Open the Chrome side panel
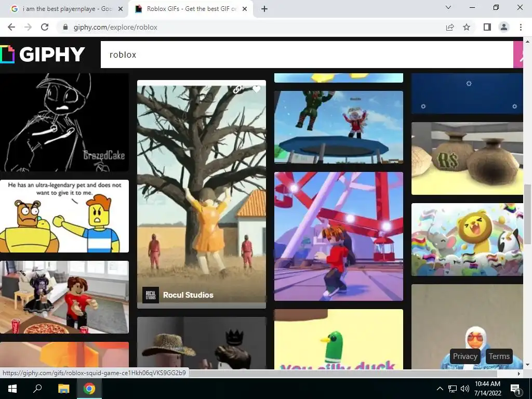Screen dimensions: 532x399 487,27
